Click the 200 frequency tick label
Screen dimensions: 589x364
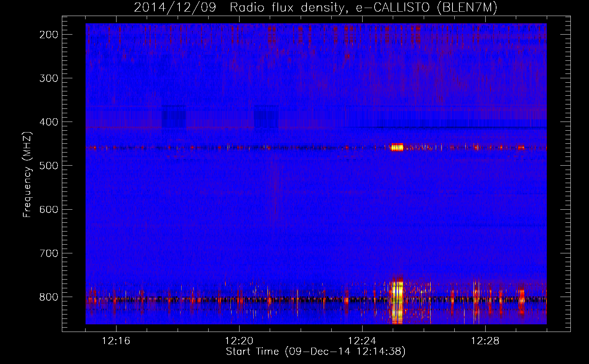[x=49, y=35]
